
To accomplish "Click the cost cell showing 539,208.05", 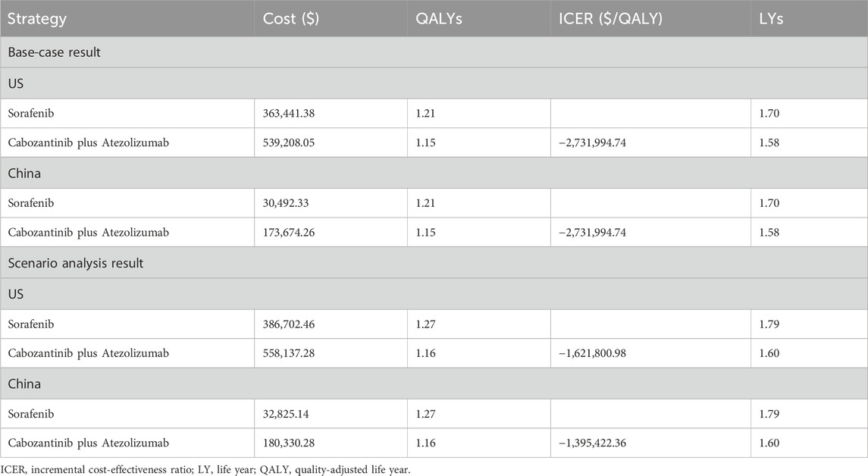I will click(x=299, y=142).
